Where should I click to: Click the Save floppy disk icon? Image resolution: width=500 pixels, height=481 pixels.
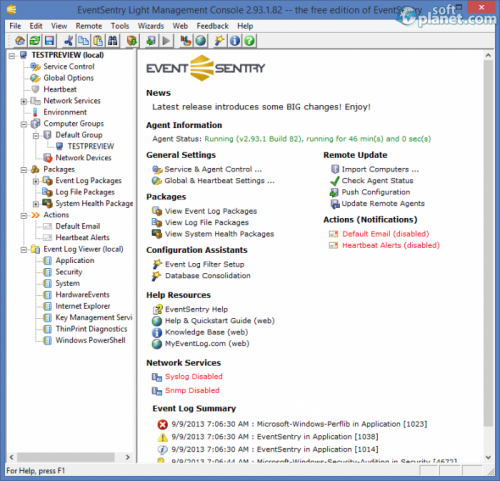click(x=49, y=41)
